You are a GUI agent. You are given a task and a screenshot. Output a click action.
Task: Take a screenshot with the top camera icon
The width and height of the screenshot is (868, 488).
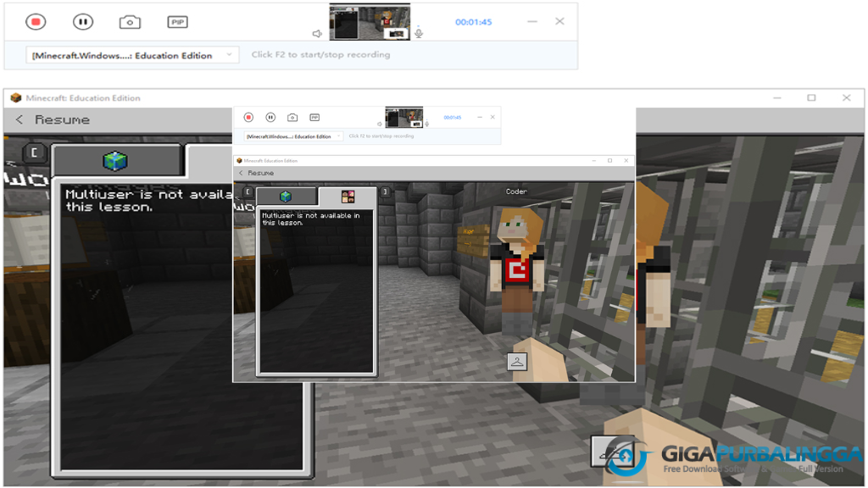point(130,22)
